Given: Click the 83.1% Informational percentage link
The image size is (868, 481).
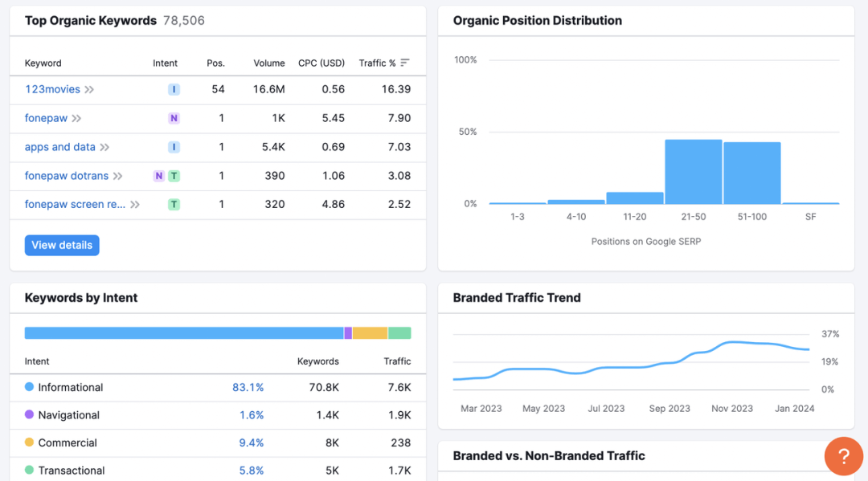Looking at the screenshot, I should point(248,387).
